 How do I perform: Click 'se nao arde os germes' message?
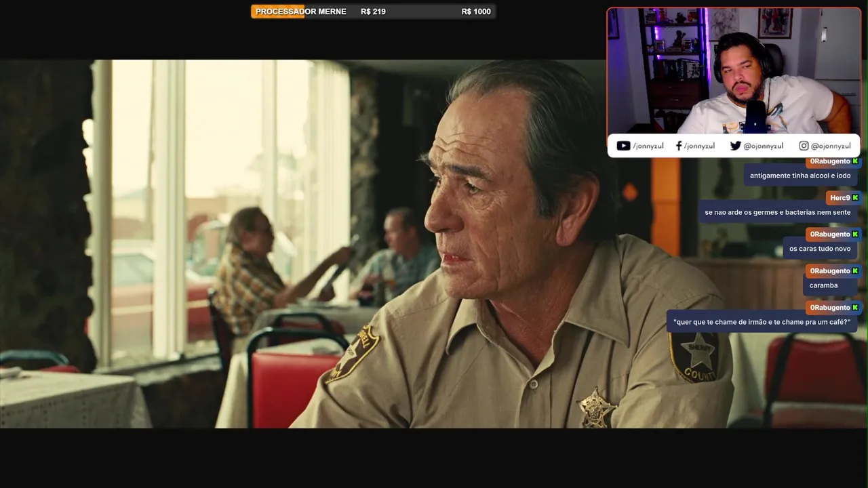click(x=777, y=212)
